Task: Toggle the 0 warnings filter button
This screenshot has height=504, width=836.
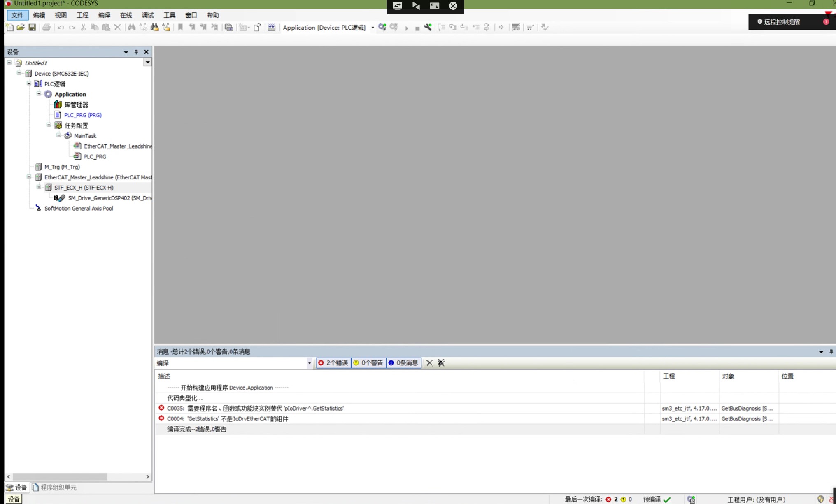Action: click(368, 363)
